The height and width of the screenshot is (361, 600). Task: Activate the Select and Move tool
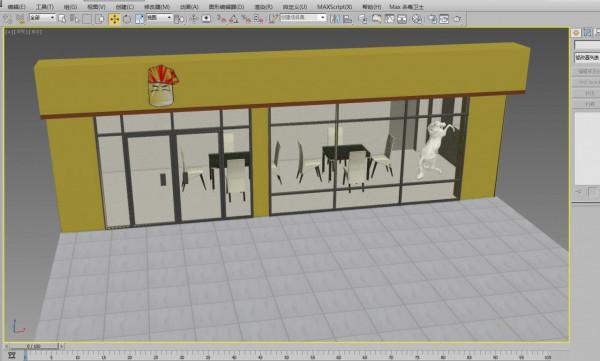[114, 19]
